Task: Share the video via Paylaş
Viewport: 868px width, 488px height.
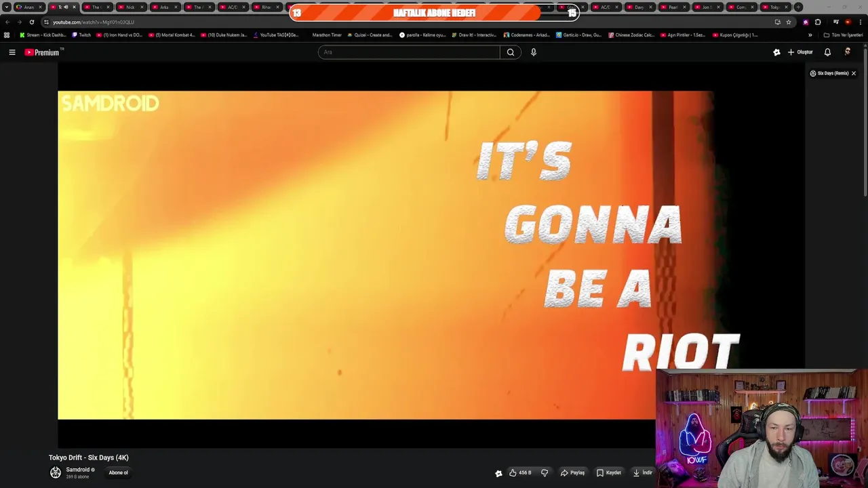Action: (572, 472)
